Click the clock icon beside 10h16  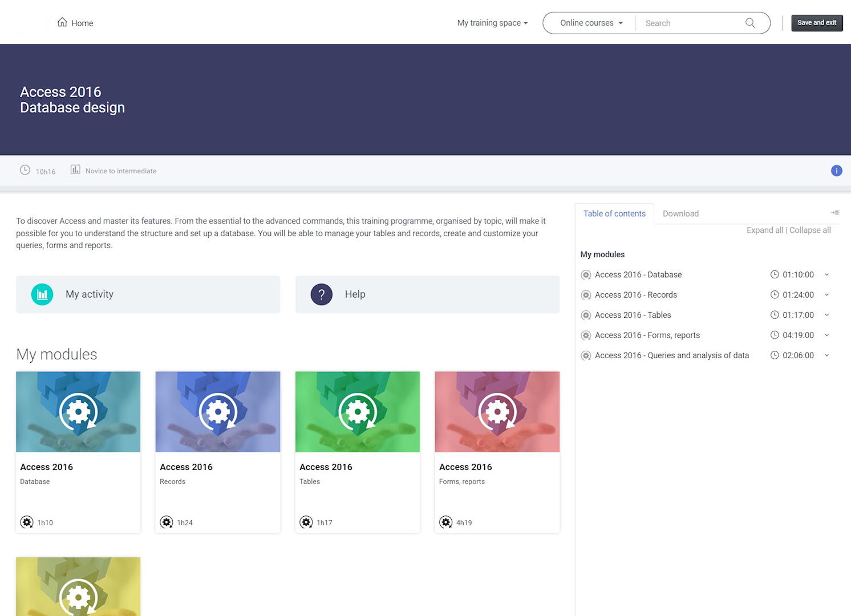point(25,170)
